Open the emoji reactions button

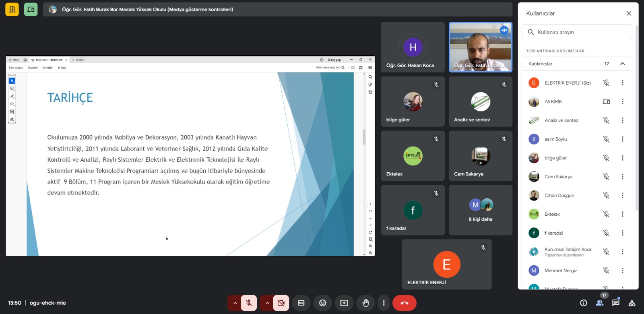pos(322,303)
